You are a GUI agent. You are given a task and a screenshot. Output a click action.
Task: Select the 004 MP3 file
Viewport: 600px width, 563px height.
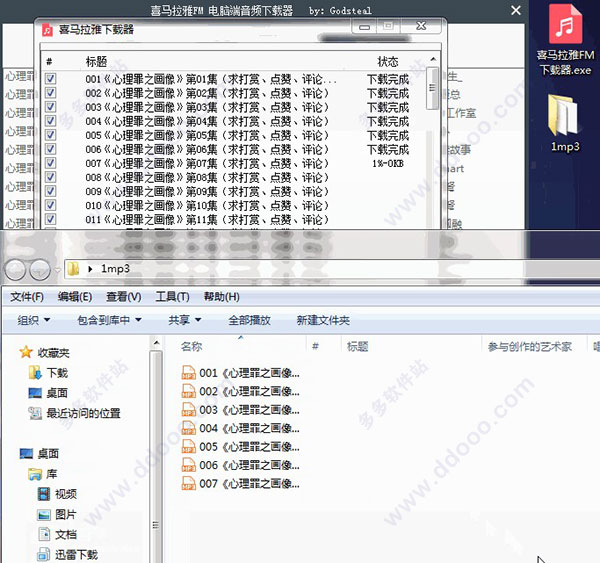(x=240, y=428)
